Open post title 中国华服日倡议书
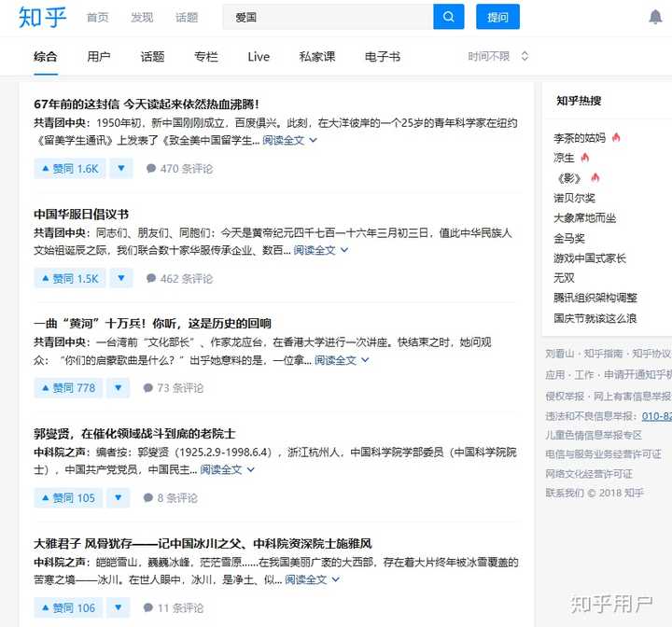This screenshot has width=672, height=627. (x=81, y=215)
